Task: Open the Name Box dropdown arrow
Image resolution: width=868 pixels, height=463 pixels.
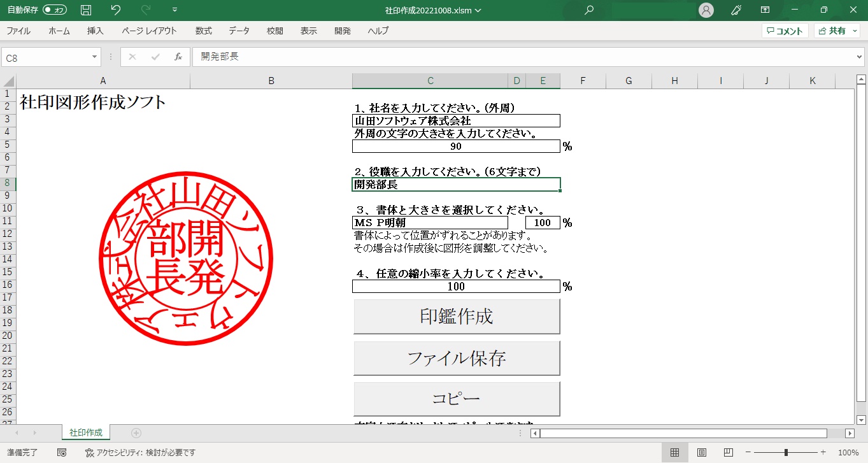Action: click(x=95, y=57)
